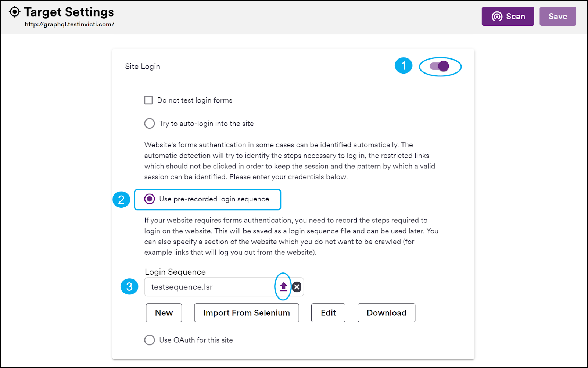Clear the testsequence.lsr file with X icon
588x368 pixels.
297,287
